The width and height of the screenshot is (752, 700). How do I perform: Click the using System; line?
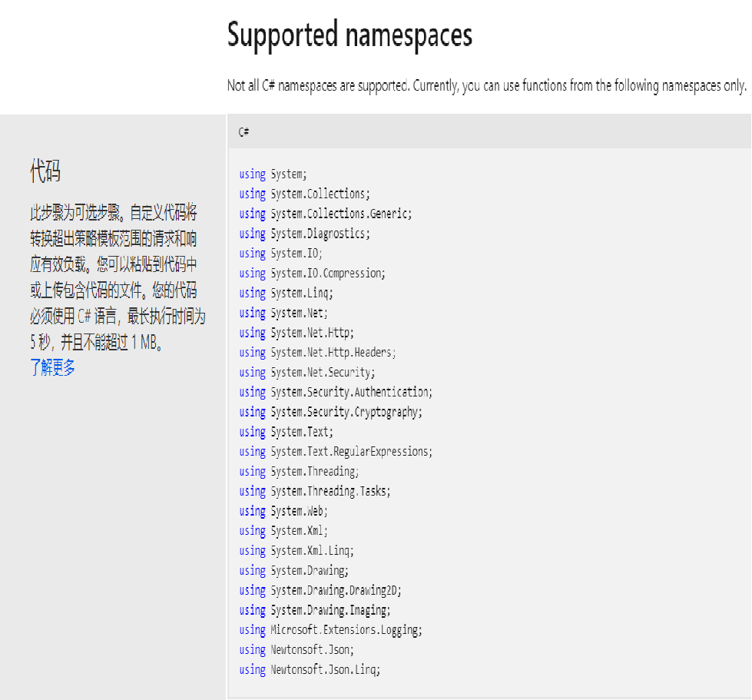tap(273, 174)
